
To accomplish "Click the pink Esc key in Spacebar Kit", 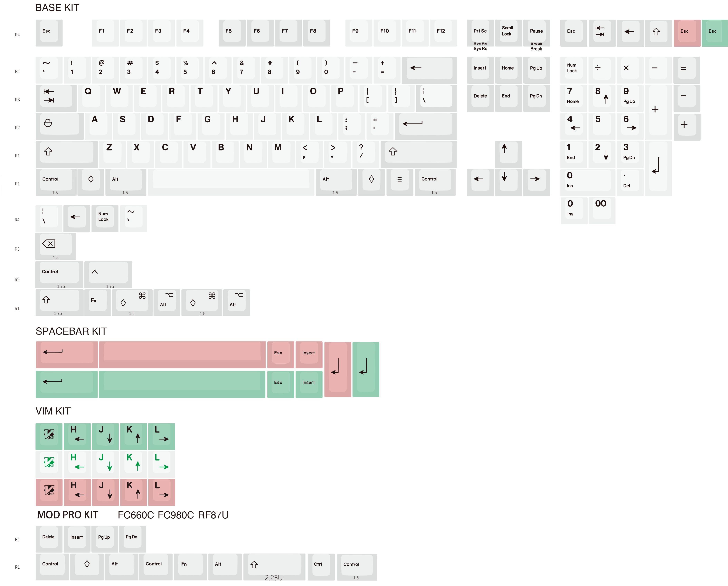I will pyautogui.click(x=281, y=355).
